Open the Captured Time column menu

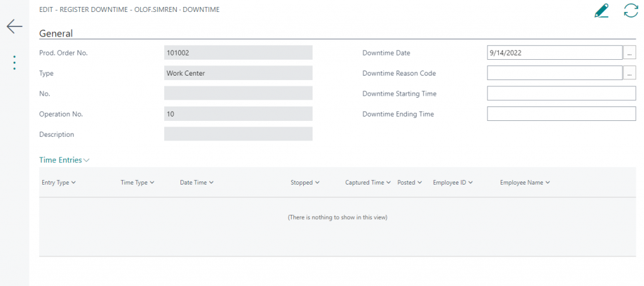[x=368, y=183]
